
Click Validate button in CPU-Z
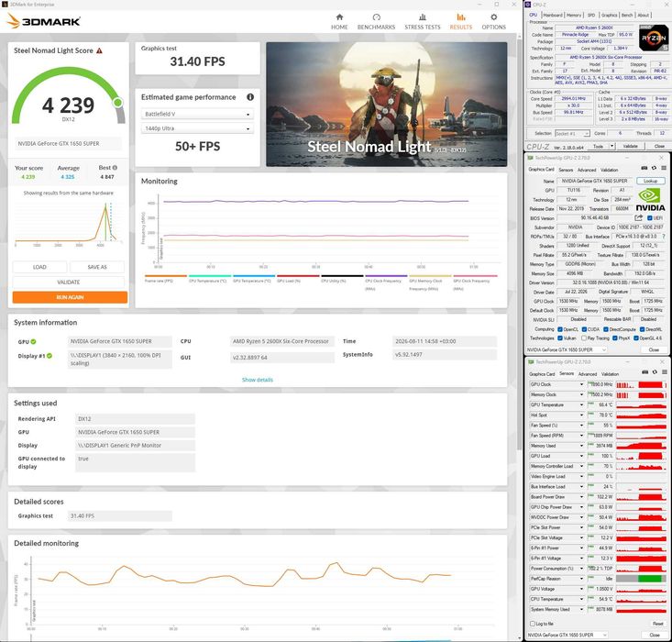point(630,146)
